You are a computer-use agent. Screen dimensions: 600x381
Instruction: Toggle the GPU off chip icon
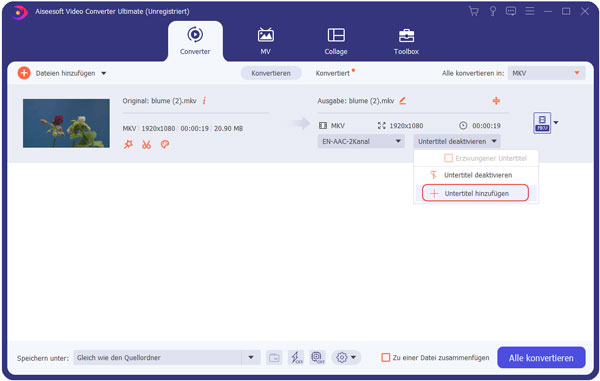point(318,358)
